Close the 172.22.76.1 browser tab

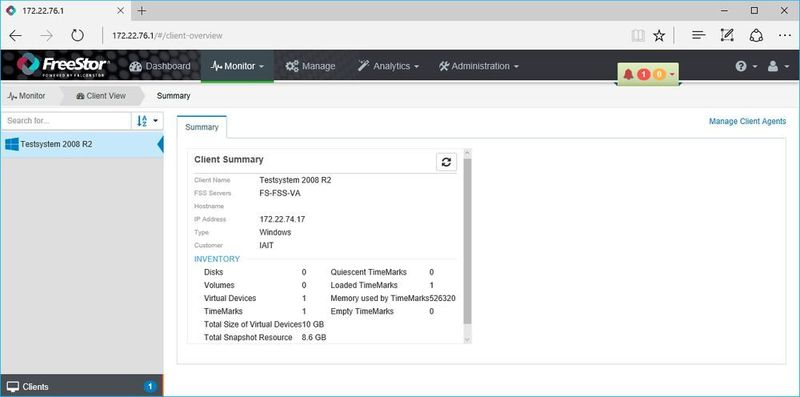point(121,11)
